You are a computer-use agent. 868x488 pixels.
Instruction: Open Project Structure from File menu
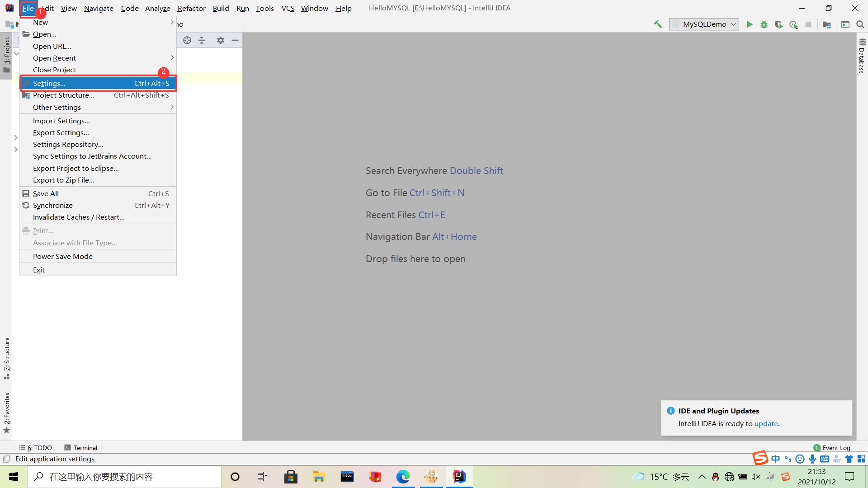(63, 95)
